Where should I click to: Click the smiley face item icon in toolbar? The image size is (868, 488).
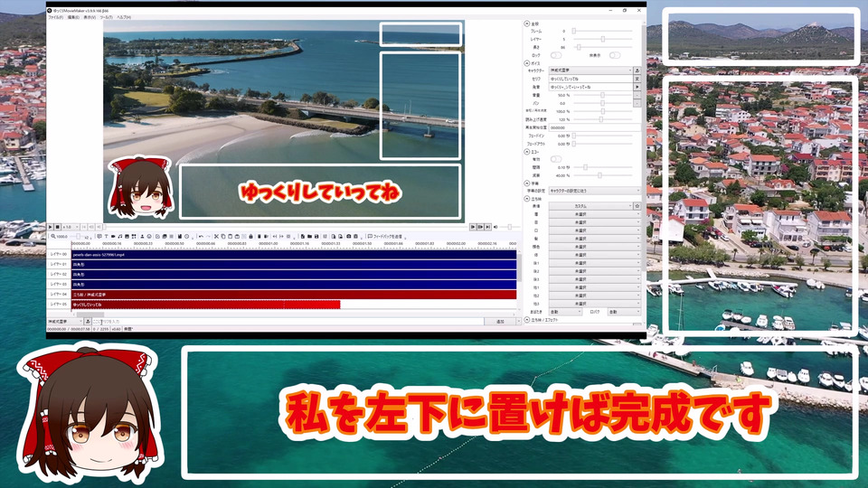pyautogui.click(x=149, y=236)
